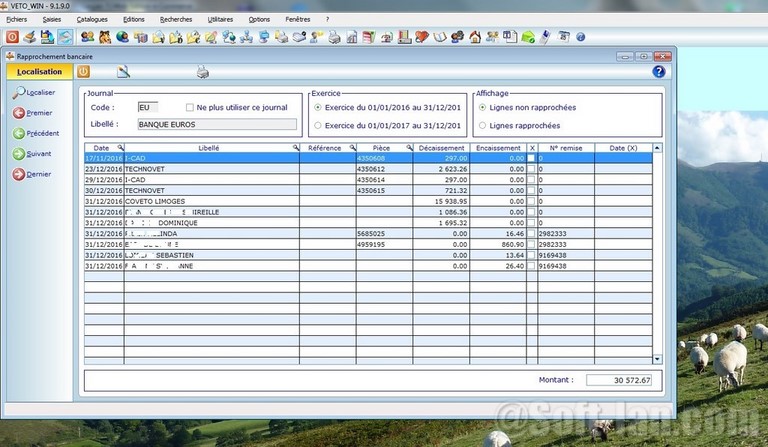Click the red power icon in main toolbar
Viewport: 768px width, 447px height.
pos(12,37)
